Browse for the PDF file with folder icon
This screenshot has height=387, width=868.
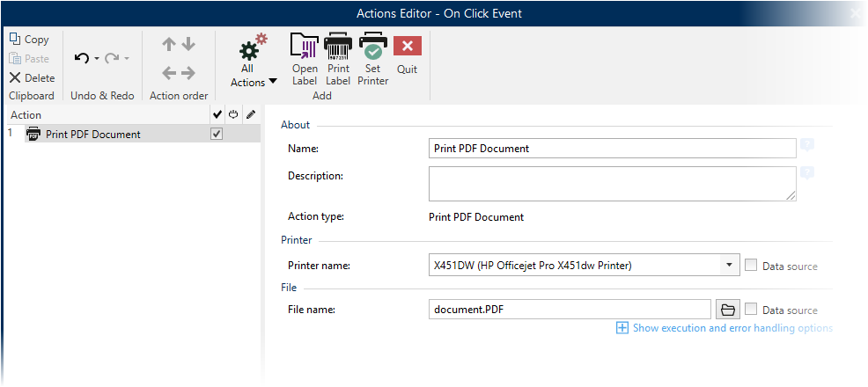point(727,310)
